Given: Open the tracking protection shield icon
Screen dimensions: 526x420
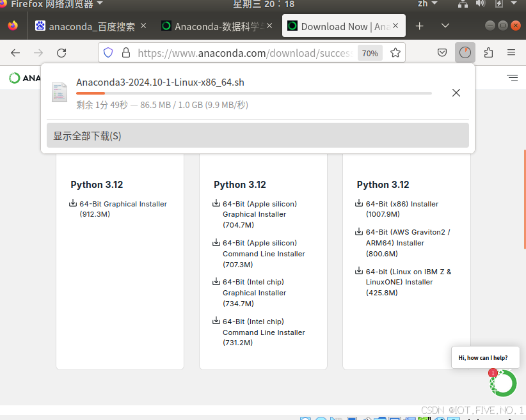Looking at the screenshot, I should [108, 52].
